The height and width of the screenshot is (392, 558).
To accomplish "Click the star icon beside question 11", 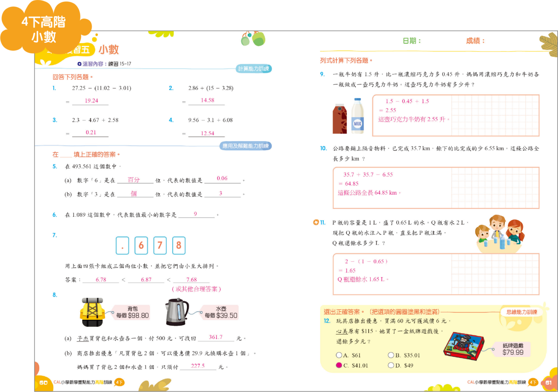I will pos(316,222).
